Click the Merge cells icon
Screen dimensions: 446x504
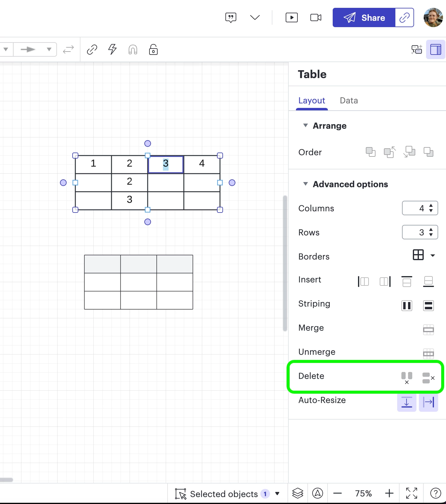(x=428, y=329)
